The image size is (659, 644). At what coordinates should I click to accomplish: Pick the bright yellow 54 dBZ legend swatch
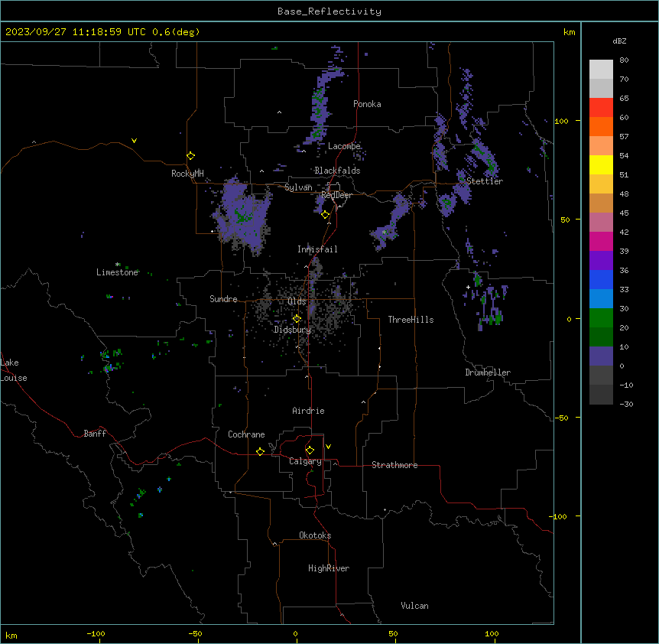click(x=601, y=164)
